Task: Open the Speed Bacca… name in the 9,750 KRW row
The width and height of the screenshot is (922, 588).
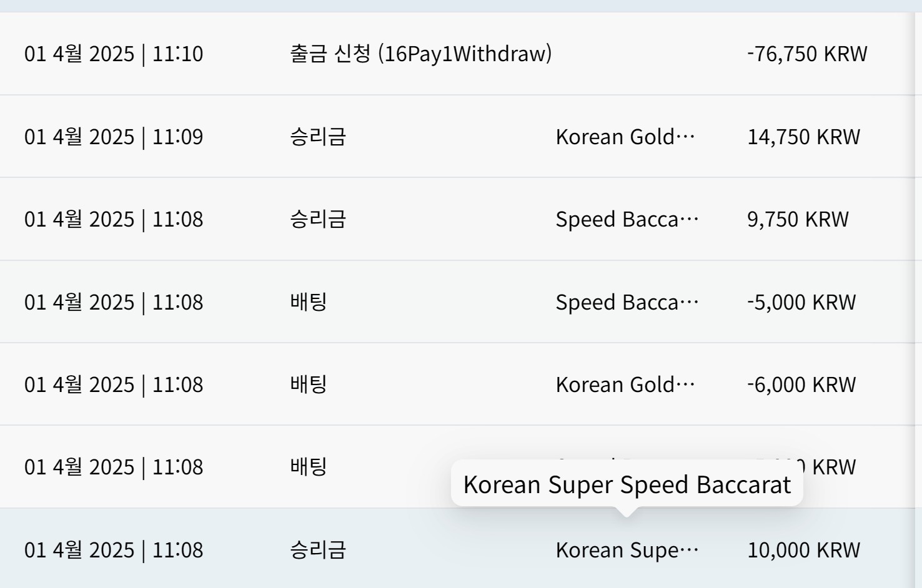Action: pos(627,219)
